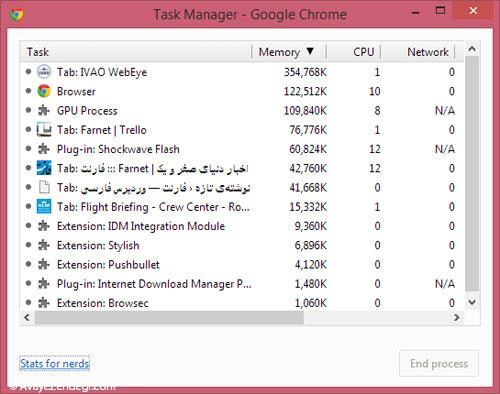Screen dimensions: 500x394
Task: Click the Trello favicon in Farnet row
Action: (44, 130)
